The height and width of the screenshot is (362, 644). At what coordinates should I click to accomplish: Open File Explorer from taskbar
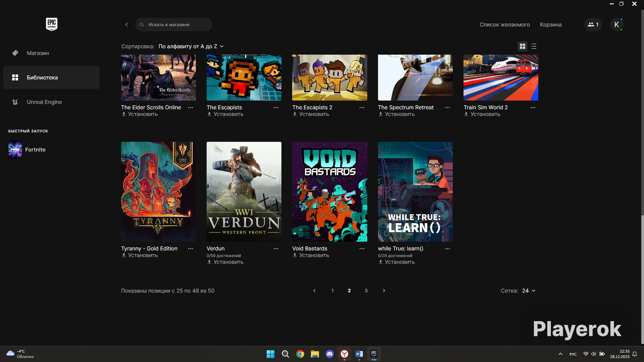tap(315, 354)
